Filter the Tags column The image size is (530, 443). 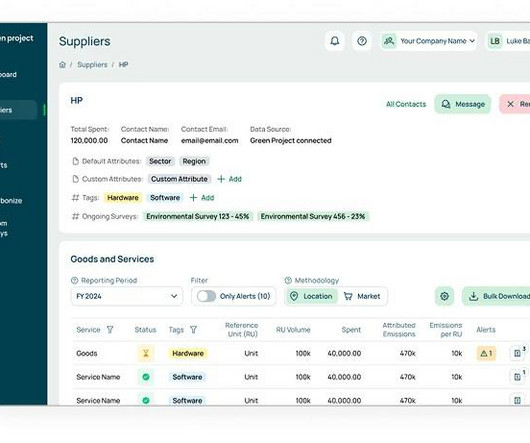tap(193, 329)
